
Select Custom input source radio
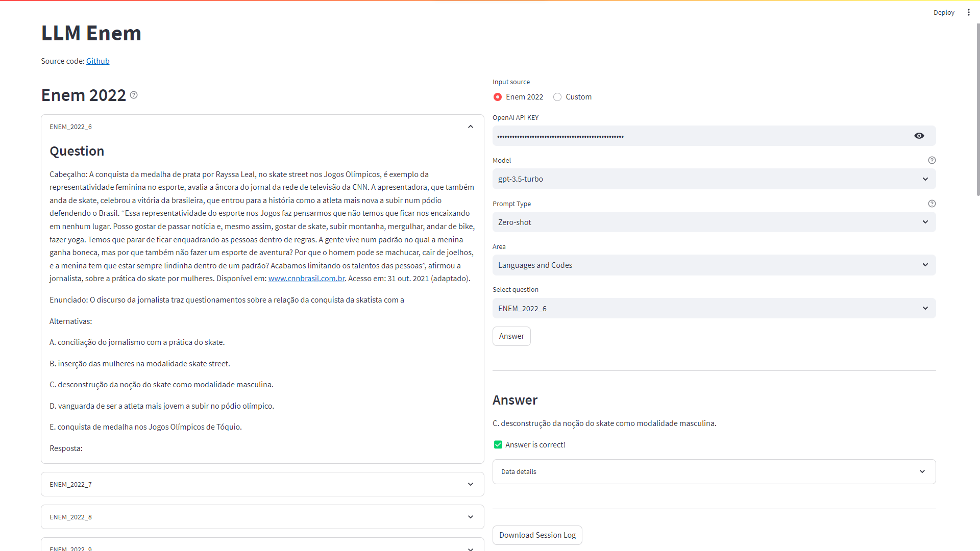557,97
